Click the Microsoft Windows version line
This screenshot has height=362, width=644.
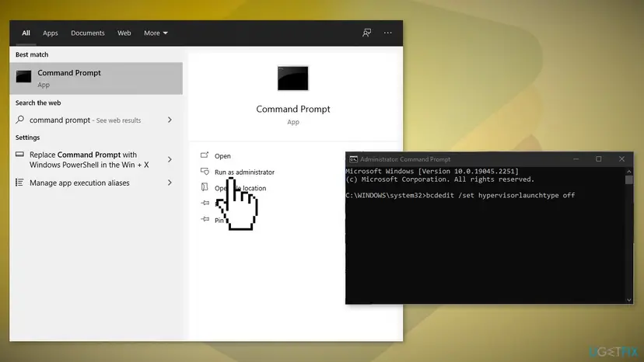coord(432,171)
